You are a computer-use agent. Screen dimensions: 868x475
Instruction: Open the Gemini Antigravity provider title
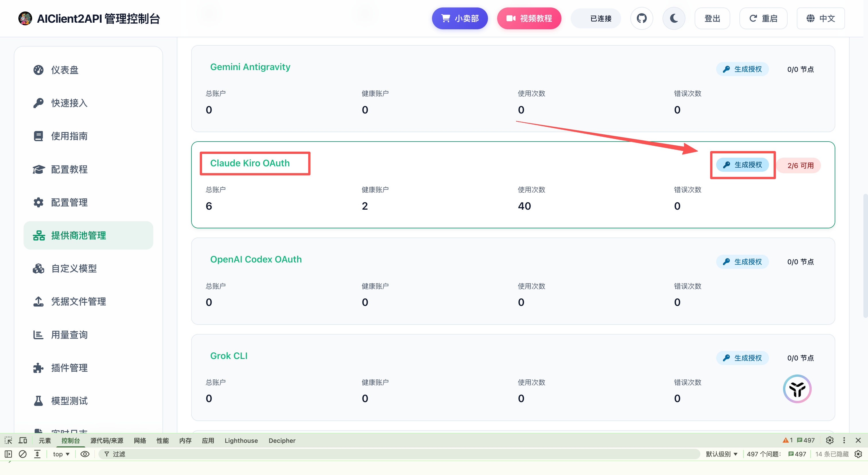[x=250, y=67]
